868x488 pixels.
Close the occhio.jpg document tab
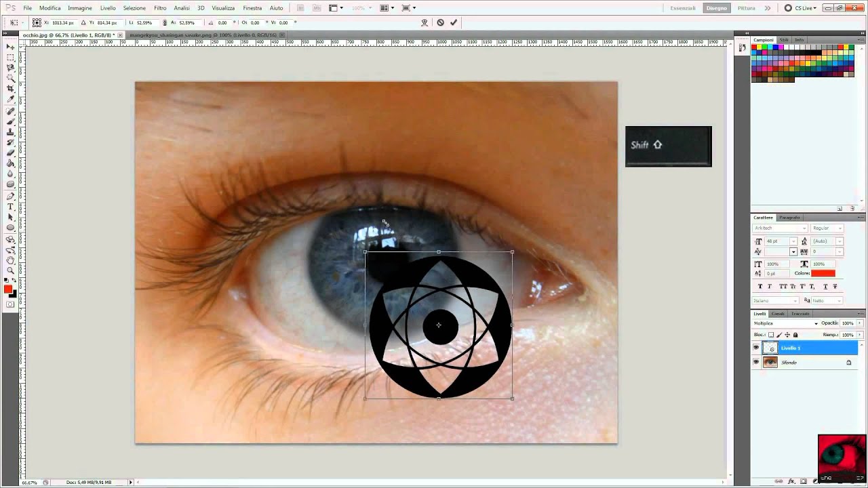pyautogui.click(x=120, y=35)
